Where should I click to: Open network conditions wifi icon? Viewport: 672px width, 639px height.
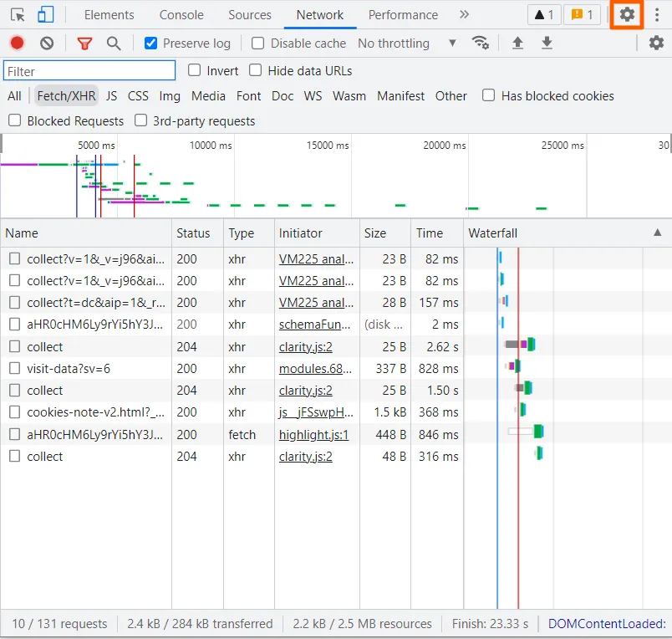pos(480,43)
